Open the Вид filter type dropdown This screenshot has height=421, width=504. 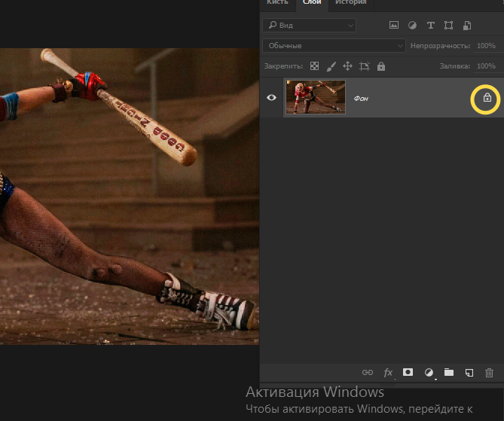(x=309, y=26)
